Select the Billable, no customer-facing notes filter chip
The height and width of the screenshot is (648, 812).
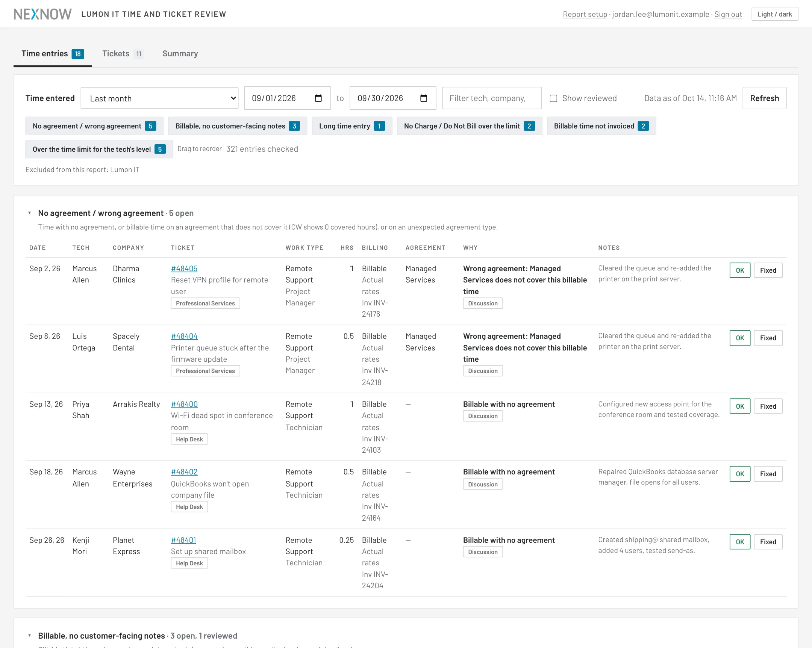[237, 126]
